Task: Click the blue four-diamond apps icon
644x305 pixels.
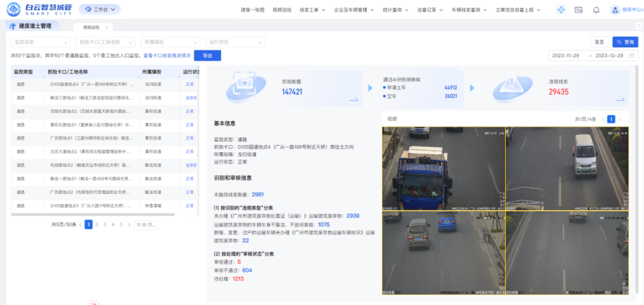Action: [561, 10]
